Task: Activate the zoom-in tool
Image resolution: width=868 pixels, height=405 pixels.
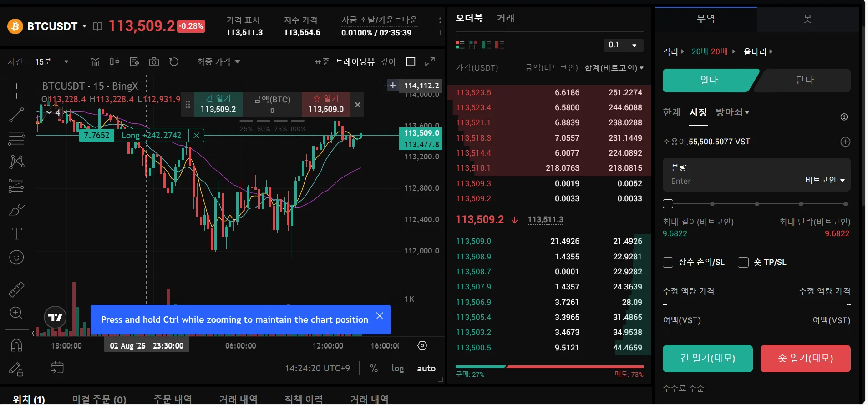Action: pyautogui.click(x=16, y=313)
